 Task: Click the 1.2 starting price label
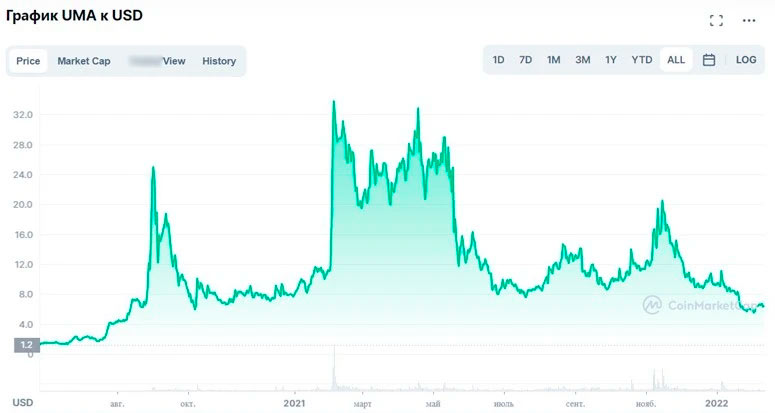(x=25, y=345)
